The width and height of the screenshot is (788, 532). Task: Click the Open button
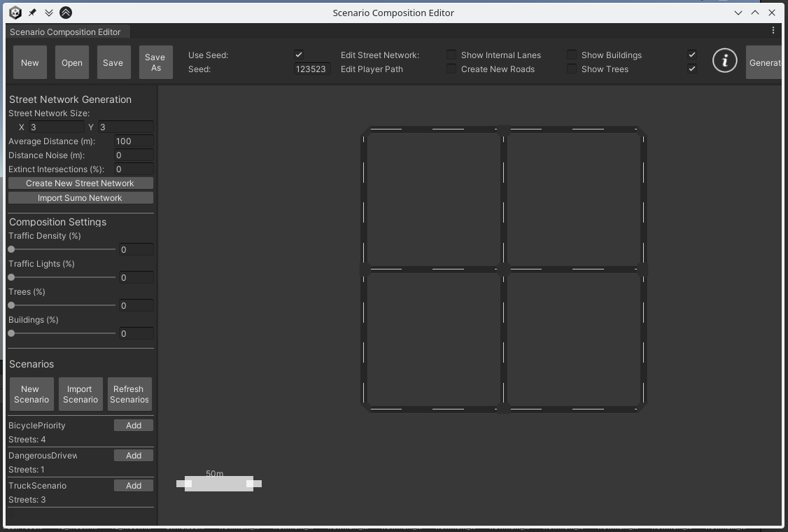pos(72,62)
